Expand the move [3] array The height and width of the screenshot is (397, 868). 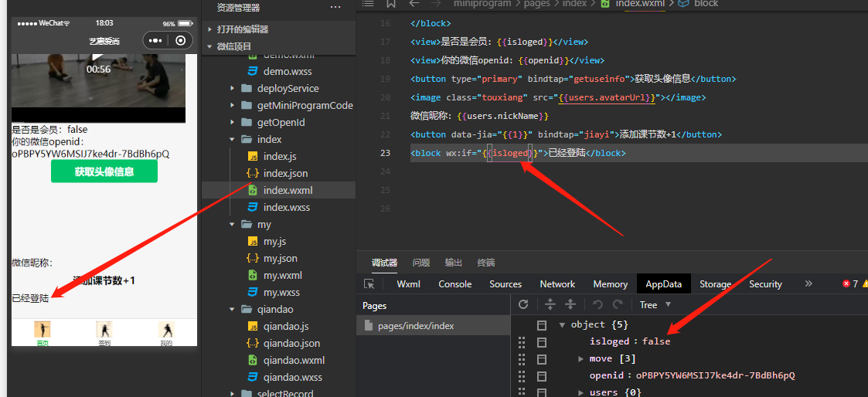[x=580, y=359]
